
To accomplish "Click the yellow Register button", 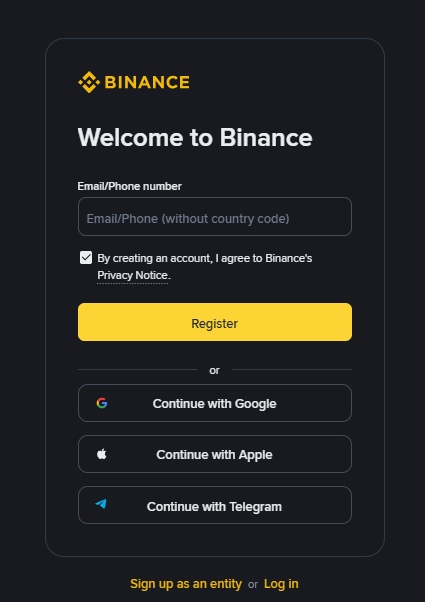I will click(215, 322).
